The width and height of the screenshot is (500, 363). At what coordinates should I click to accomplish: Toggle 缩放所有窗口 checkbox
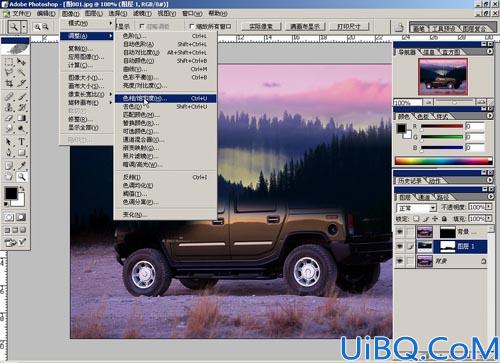coord(192,26)
